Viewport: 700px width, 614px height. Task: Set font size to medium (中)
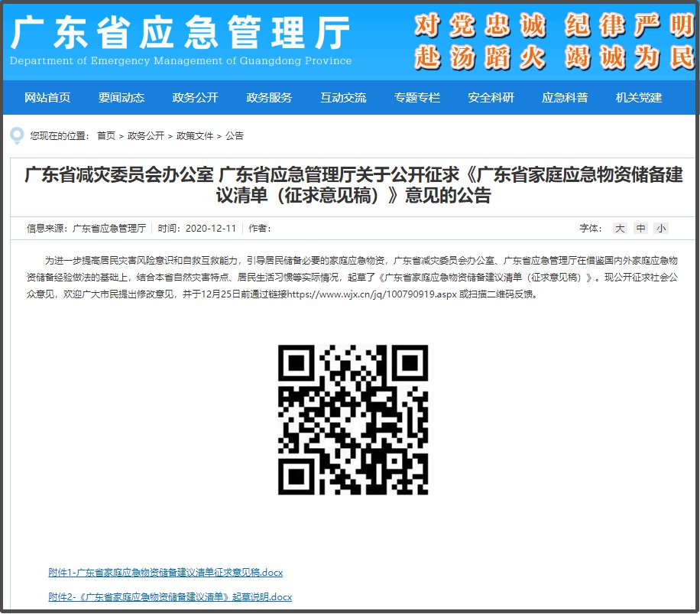(x=640, y=228)
